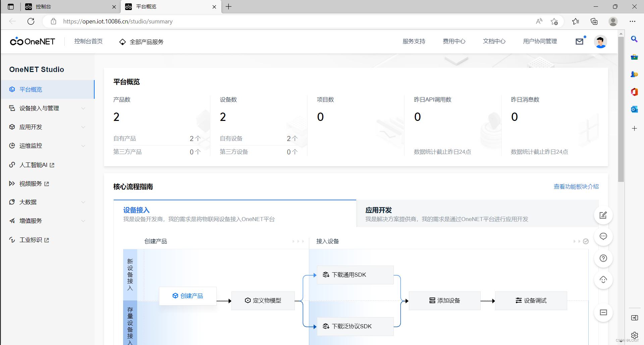
Task: Click the 产品数 value 2
Action: point(116,117)
